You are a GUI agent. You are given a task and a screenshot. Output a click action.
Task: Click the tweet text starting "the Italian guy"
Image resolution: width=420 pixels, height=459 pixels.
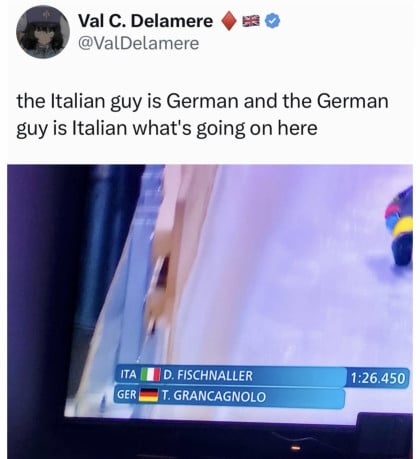[x=202, y=115]
